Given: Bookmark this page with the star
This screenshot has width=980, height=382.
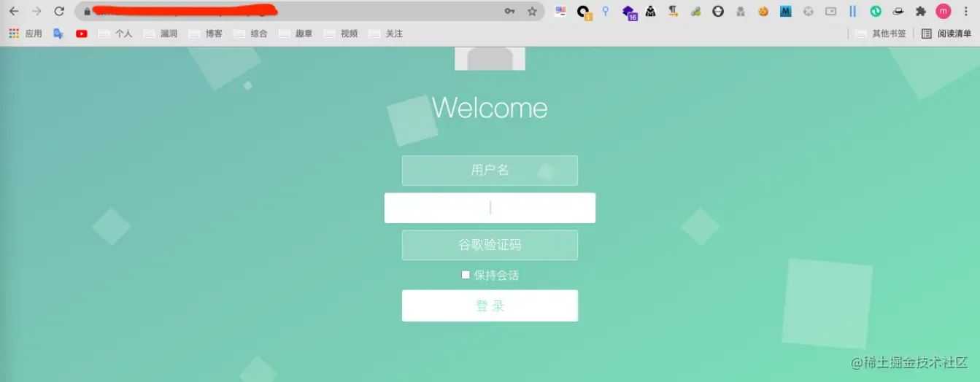Looking at the screenshot, I should coord(532,12).
